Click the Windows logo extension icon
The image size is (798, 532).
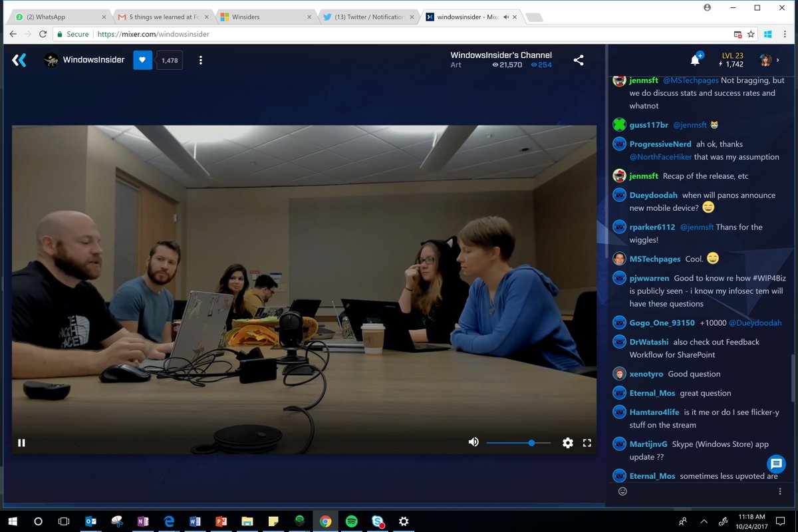(x=768, y=34)
